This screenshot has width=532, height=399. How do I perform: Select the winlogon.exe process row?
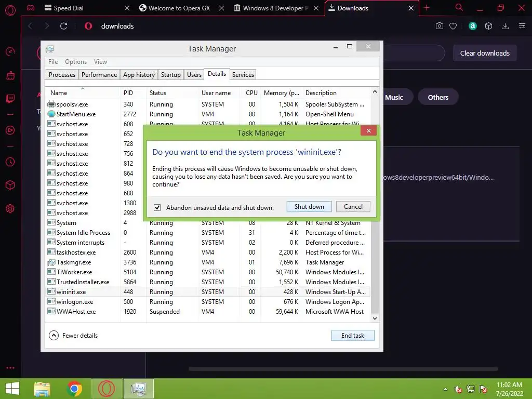[208, 302]
